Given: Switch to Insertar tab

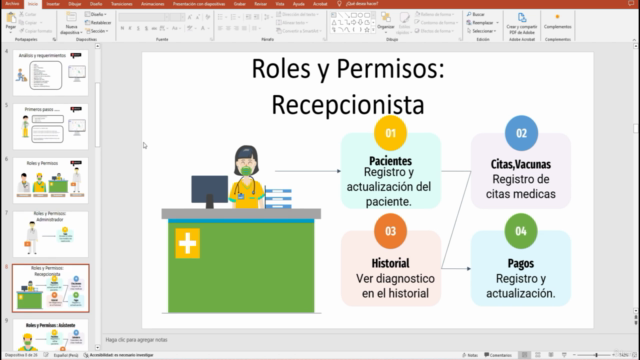Looking at the screenshot, I should [x=53, y=4].
